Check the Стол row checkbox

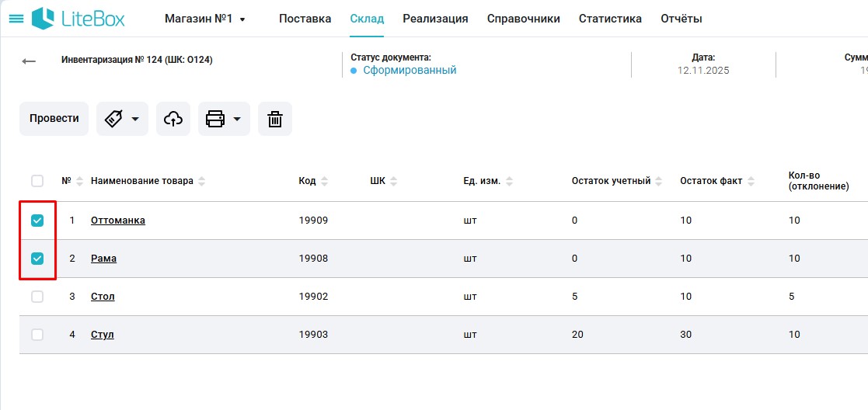(x=37, y=297)
